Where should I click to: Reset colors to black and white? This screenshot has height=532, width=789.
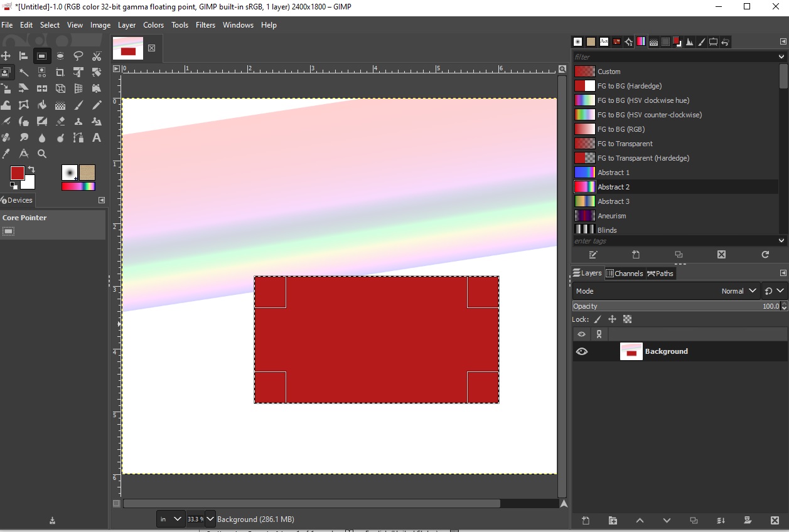pyautogui.click(x=14, y=186)
